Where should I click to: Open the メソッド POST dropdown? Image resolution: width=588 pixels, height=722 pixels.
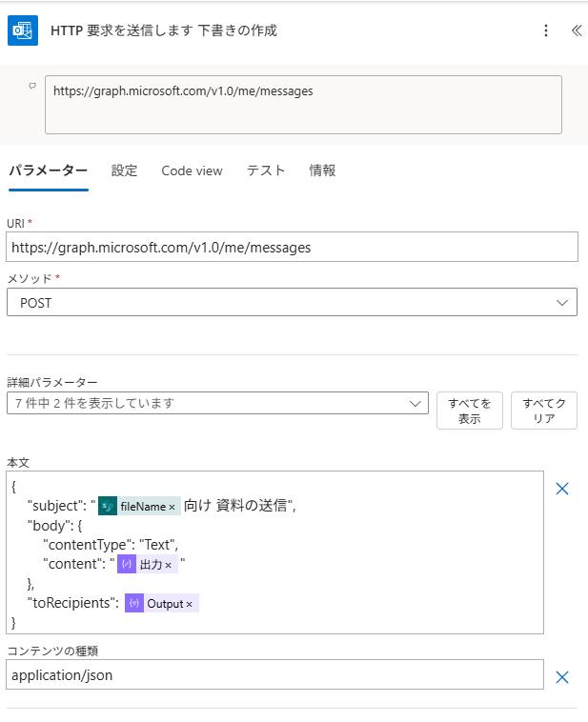click(292, 303)
